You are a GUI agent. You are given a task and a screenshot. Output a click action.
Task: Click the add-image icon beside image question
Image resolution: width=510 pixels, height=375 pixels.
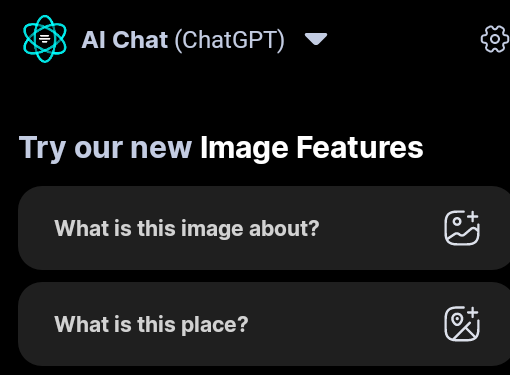[x=462, y=228]
